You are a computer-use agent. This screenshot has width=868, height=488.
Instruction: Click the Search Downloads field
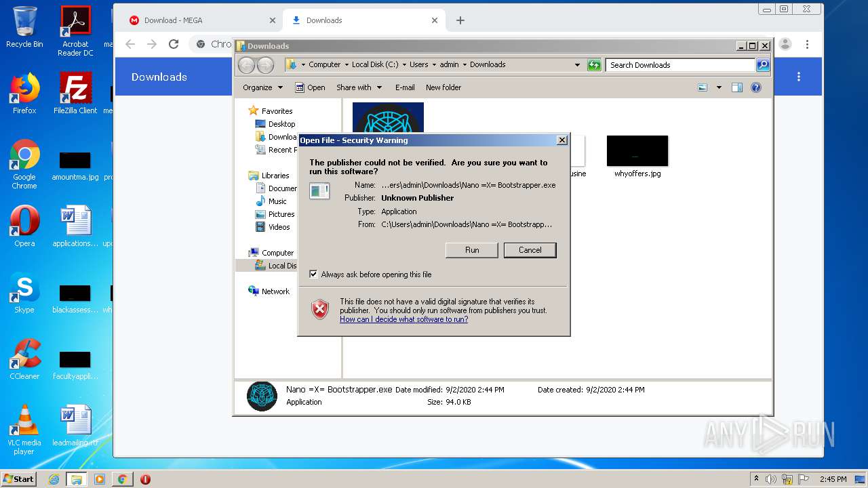point(680,65)
